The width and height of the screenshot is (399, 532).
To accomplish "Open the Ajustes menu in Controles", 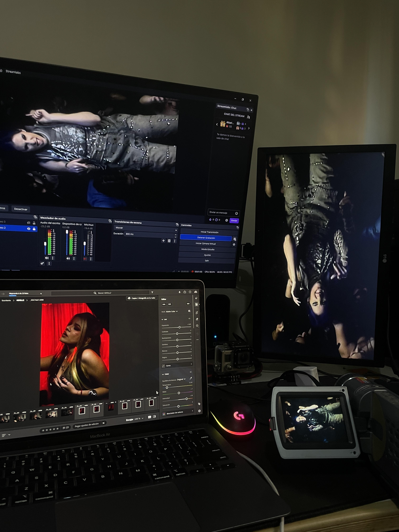I will point(207,255).
